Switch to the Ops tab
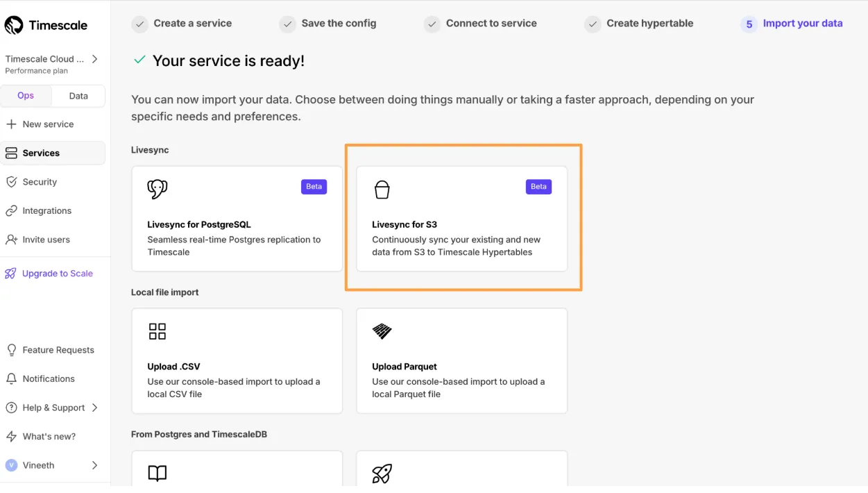The height and width of the screenshot is (493, 868). [x=26, y=96]
